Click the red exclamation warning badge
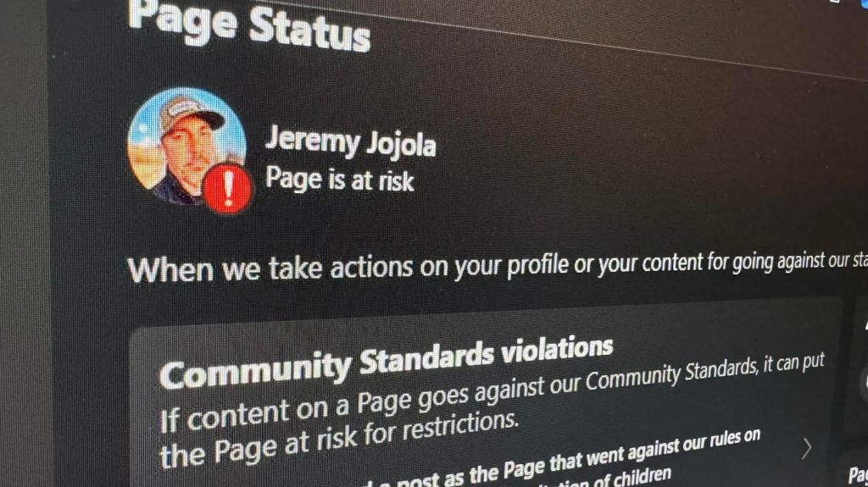Viewport: 868px width, 487px height. click(x=227, y=189)
